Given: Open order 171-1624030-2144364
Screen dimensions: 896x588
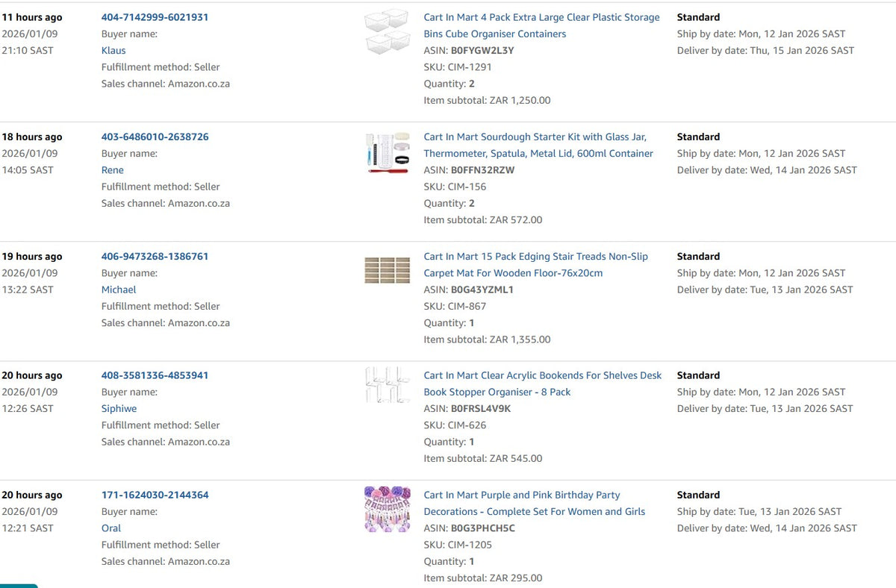Looking at the screenshot, I should tap(155, 495).
